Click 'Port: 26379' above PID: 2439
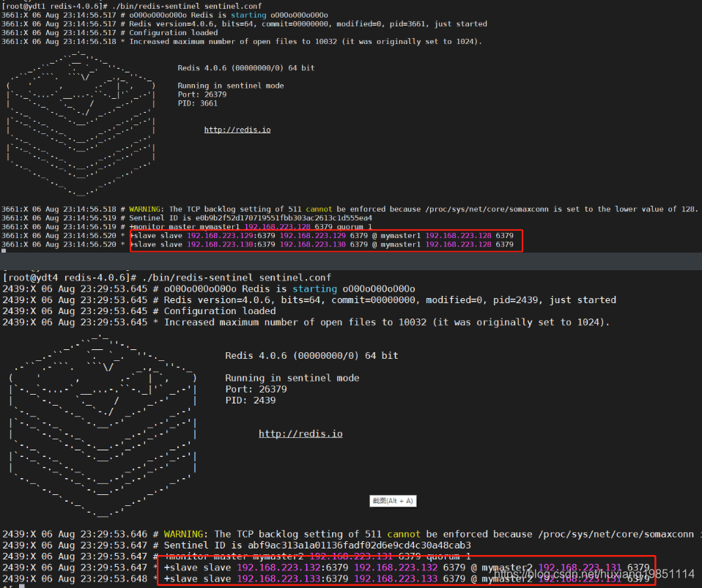 [x=256, y=389]
